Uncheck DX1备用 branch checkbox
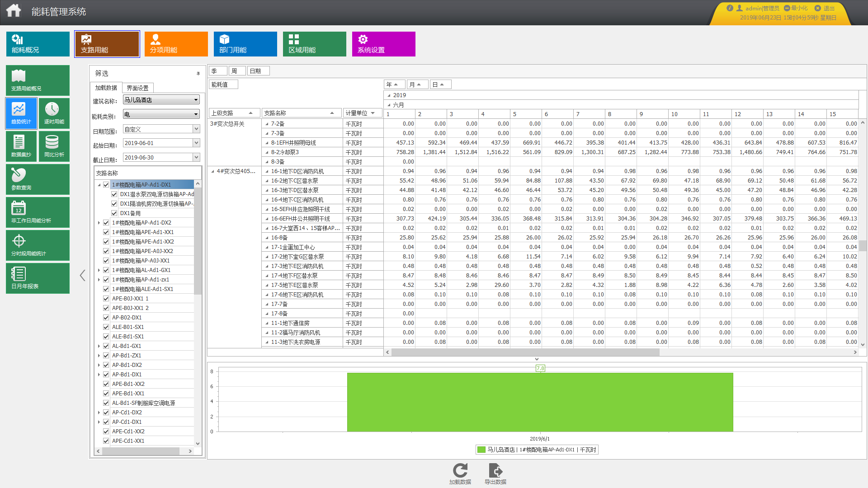Viewport: 868px width, 488px height. click(114, 213)
